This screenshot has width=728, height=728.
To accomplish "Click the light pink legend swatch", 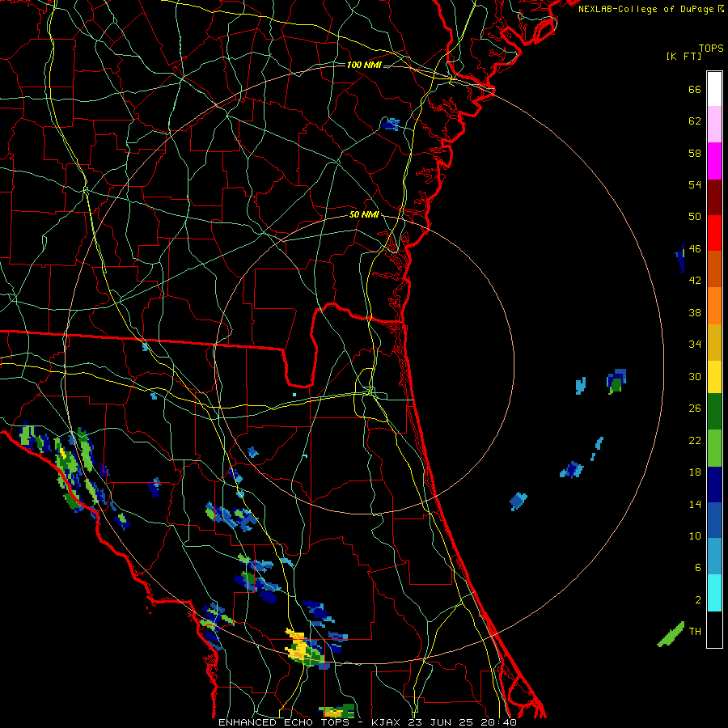I will coord(714,125).
